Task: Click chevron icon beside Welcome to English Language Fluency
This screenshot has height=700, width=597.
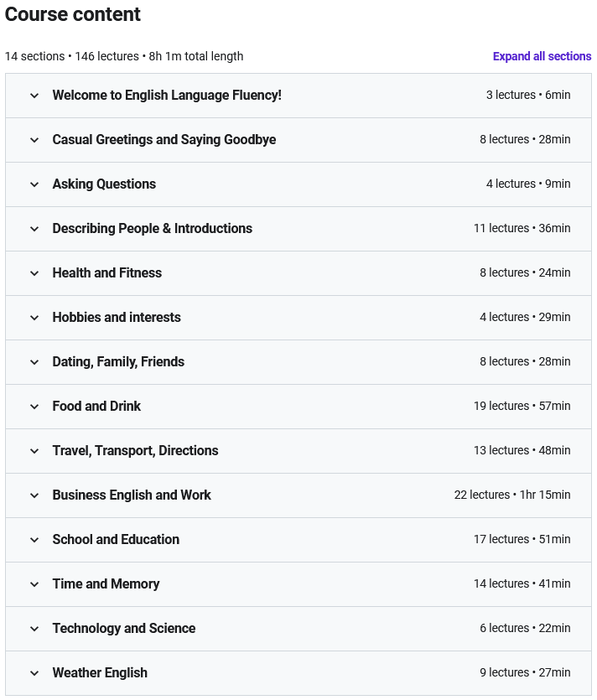Action: coord(34,96)
